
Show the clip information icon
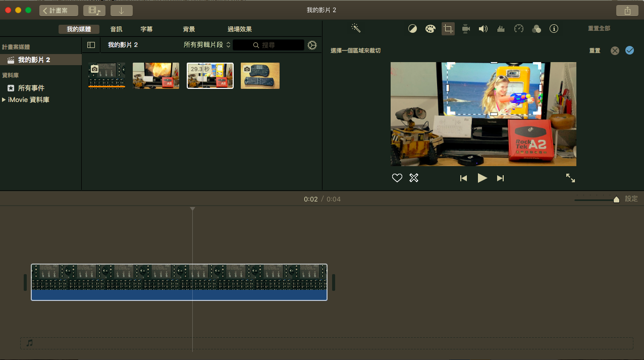[x=554, y=29]
